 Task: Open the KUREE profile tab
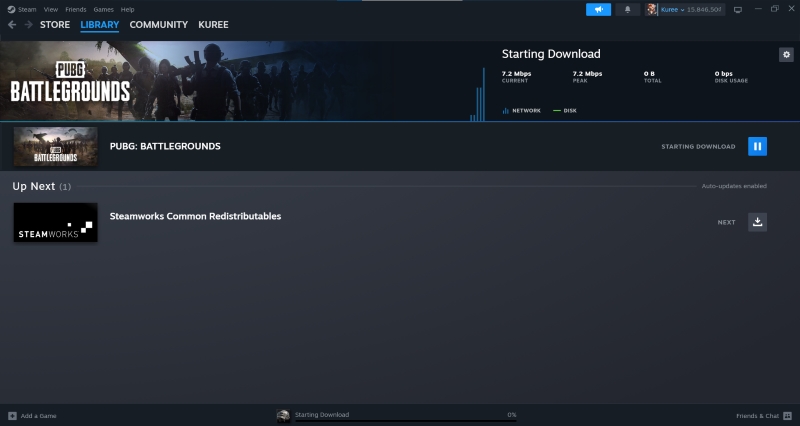point(213,24)
